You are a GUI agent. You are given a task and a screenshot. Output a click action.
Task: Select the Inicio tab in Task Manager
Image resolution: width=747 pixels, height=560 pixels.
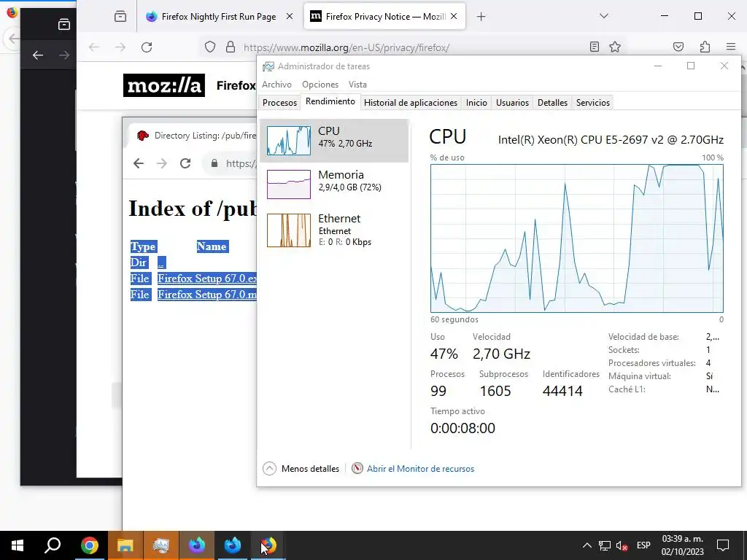pos(476,102)
